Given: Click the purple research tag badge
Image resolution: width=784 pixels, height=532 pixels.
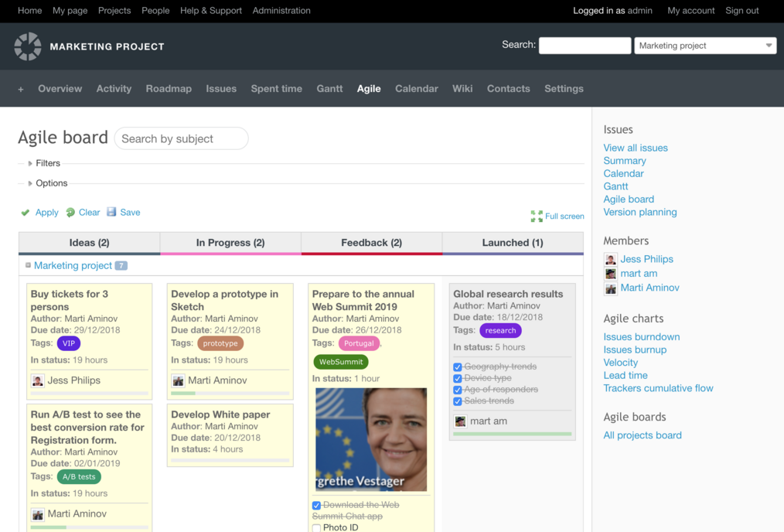Looking at the screenshot, I should pyautogui.click(x=500, y=330).
